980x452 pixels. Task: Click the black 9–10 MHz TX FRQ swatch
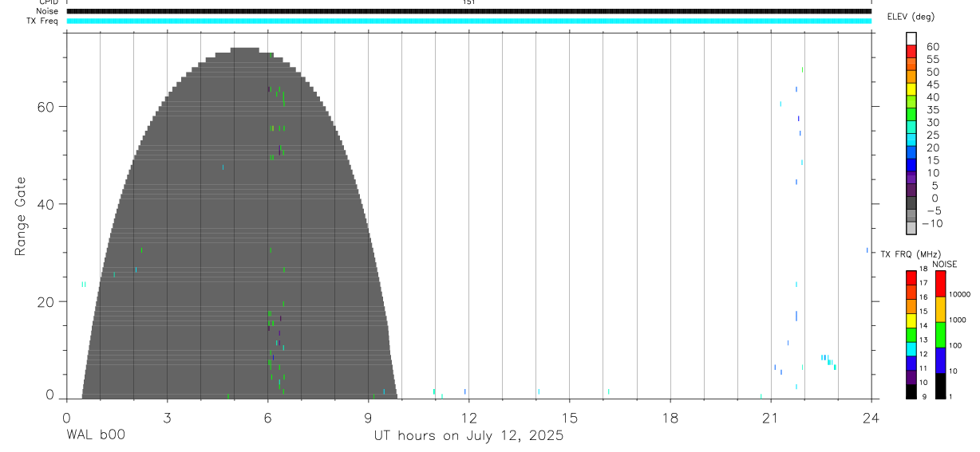pyautogui.click(x=911, y=391)
